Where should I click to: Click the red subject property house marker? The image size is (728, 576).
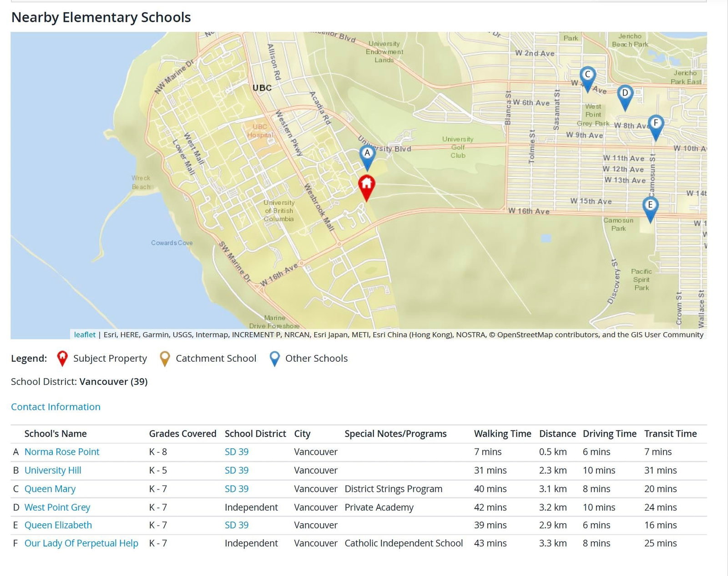[x=366, y=185]
